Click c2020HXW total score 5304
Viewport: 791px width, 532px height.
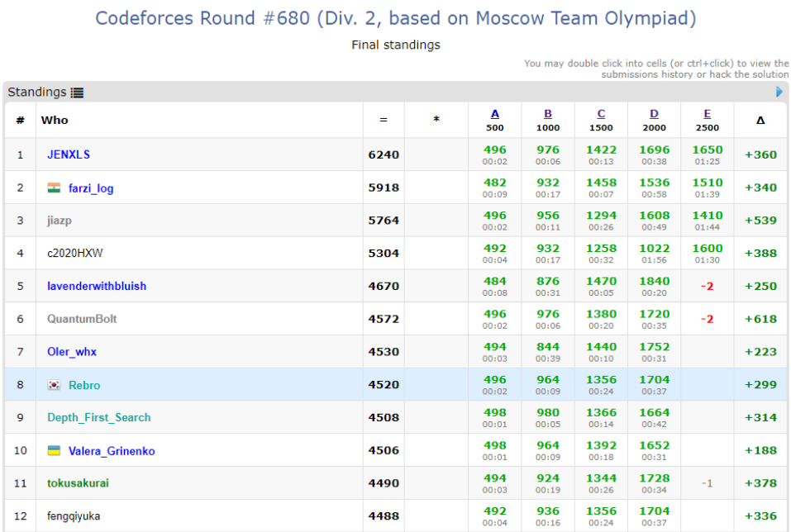384,253
